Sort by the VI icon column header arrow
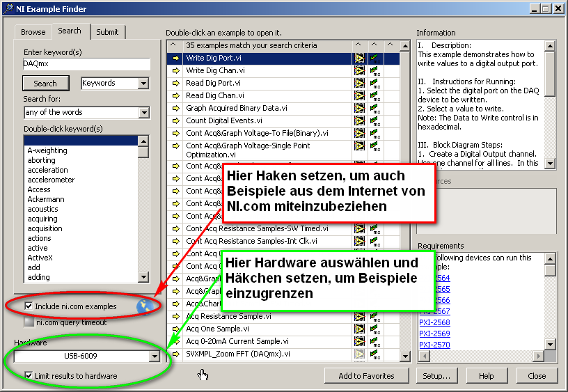 tap(358, 45)
